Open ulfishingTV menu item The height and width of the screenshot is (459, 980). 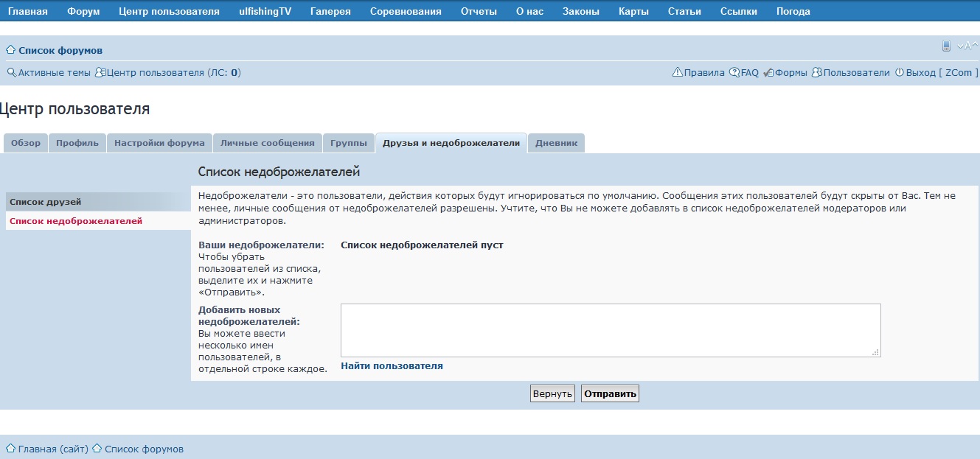click(x=265, y=11)
